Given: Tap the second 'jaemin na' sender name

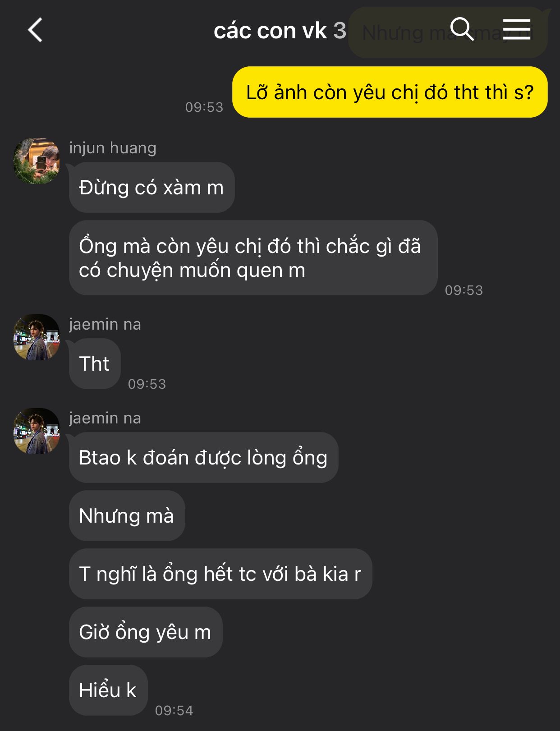Looking at the screenshot, I should (105, 418).
